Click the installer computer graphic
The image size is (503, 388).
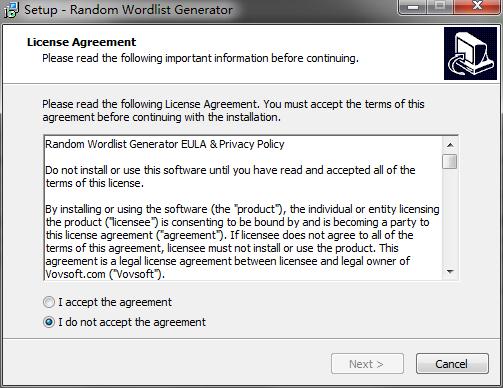pos(470,54)
